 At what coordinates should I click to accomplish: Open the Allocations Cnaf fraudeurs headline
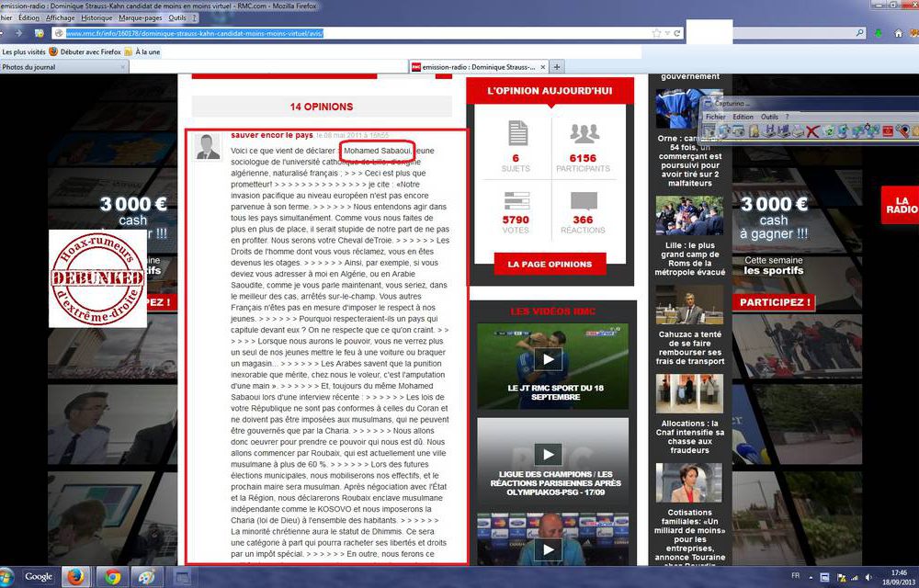[690, 437]
